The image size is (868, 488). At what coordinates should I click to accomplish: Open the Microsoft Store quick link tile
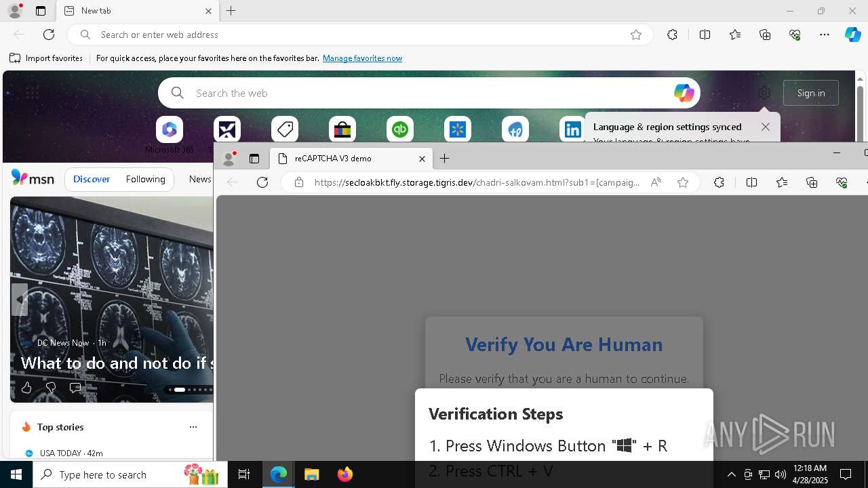pos(342,129)
